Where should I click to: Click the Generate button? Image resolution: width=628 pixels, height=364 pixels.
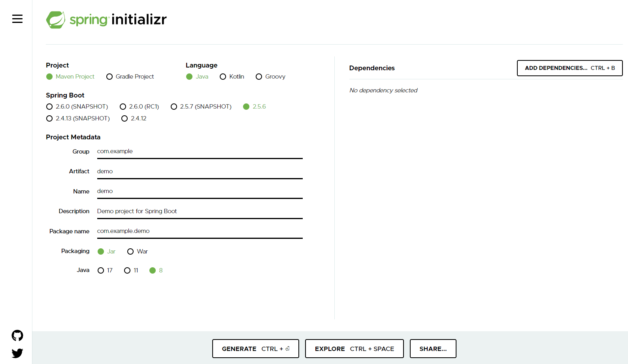pyautogui.click(x=256, y=349)
